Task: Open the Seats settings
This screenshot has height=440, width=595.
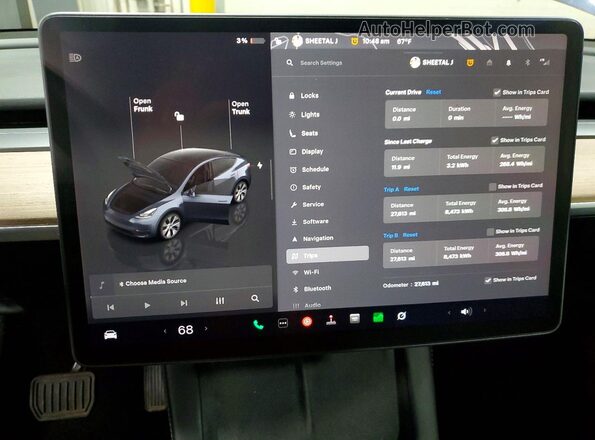Action: coord(304,133)
